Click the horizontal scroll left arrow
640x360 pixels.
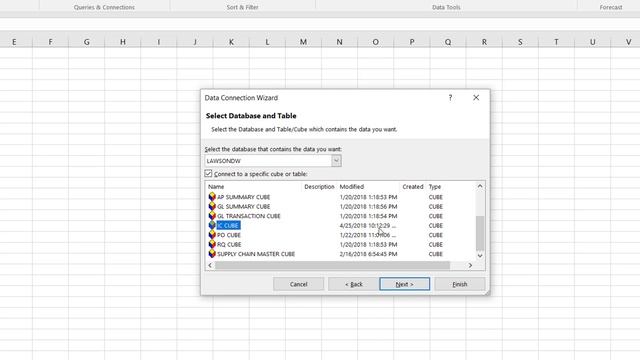coord(210,265)
